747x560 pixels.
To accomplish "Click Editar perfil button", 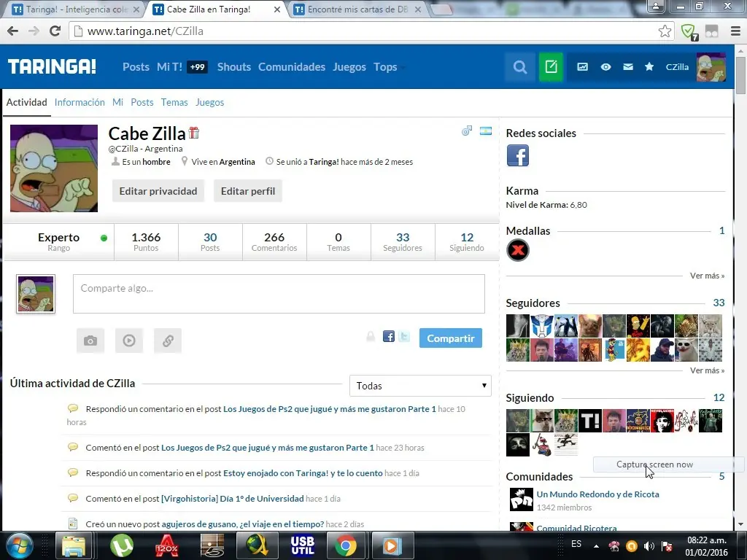I will [x=248, y=191].
